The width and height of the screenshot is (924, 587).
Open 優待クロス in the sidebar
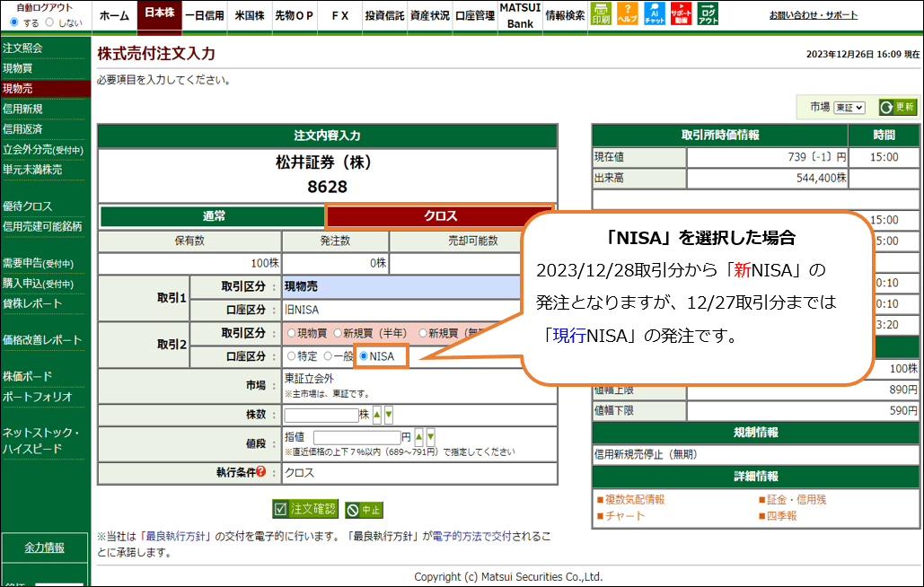pyautogui.click(x=27, y=206)
